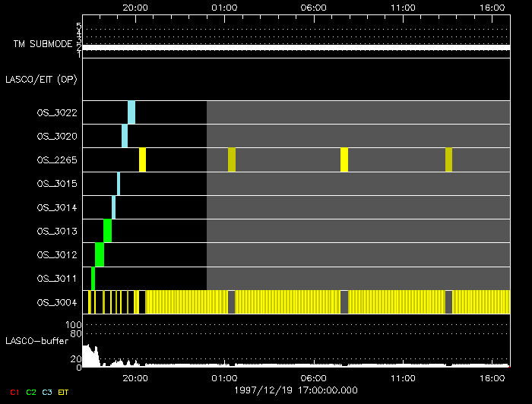Screen dimensions: 532x404
Task: Select the OS_2265 yellow block near 06:00
Action: [x=344, y=159]
